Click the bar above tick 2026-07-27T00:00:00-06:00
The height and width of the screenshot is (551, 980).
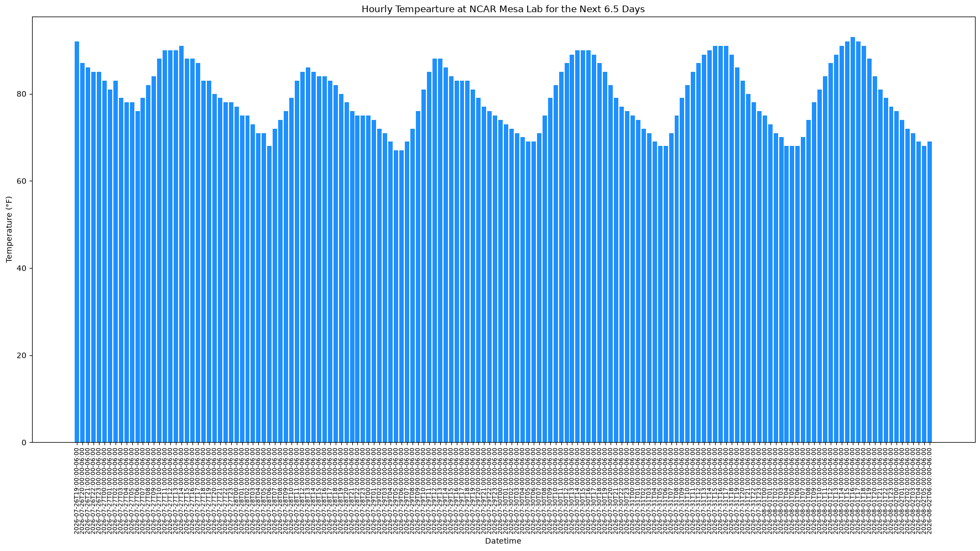pos(105,261)
